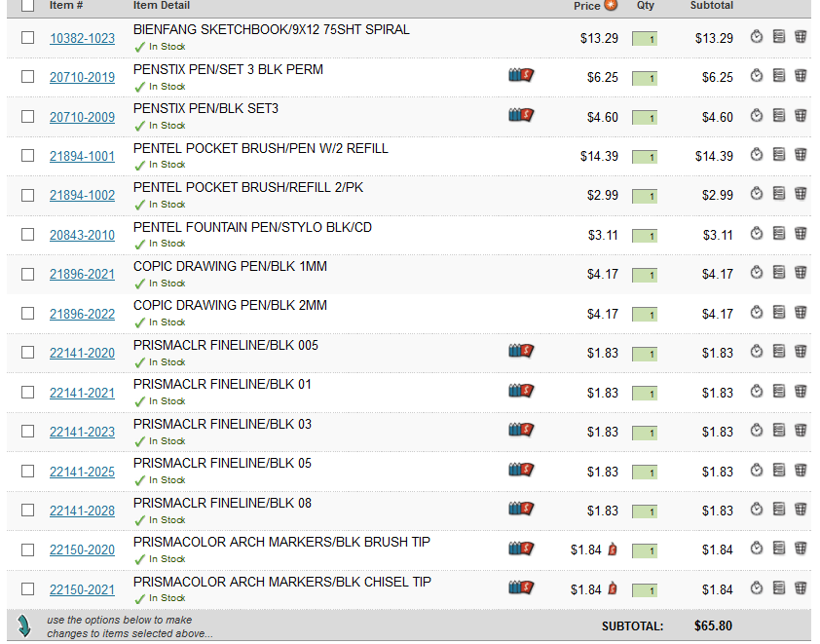This screenshot has width=820, height=644.
Task: Click the "SUBTOTAL:" label in footer
Action: [632, 626]
